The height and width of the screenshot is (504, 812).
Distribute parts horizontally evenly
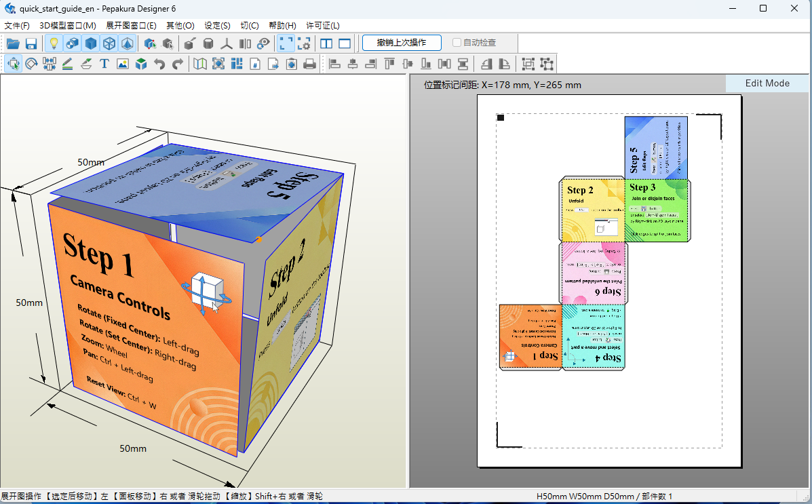coord(444,64)
